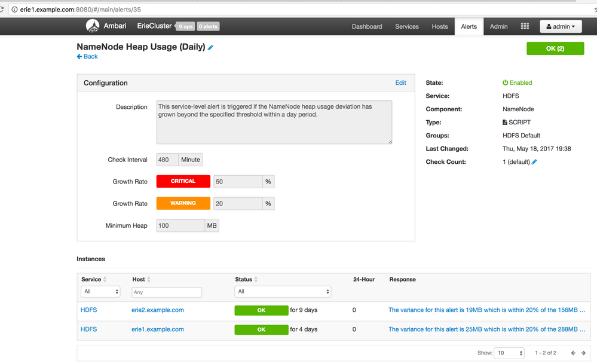Change the Show rows per page dropdown
The height and width of the screenshot is (364, 597).
pos(509,353)
